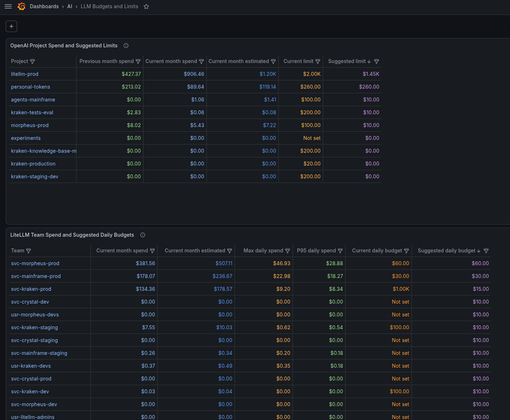Click the OpenAI Project Spend panel title
510x420 pixels.
[64, 46]
